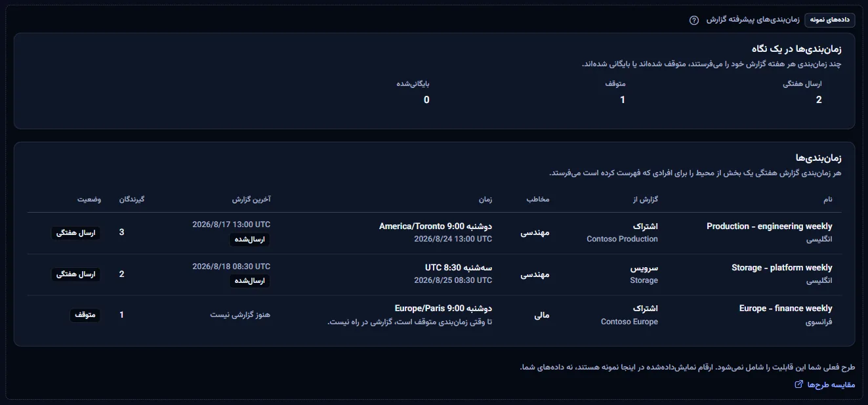
Task: Open the external link icon beside مقایسه طرح‌ها
Action: (798, 385)
